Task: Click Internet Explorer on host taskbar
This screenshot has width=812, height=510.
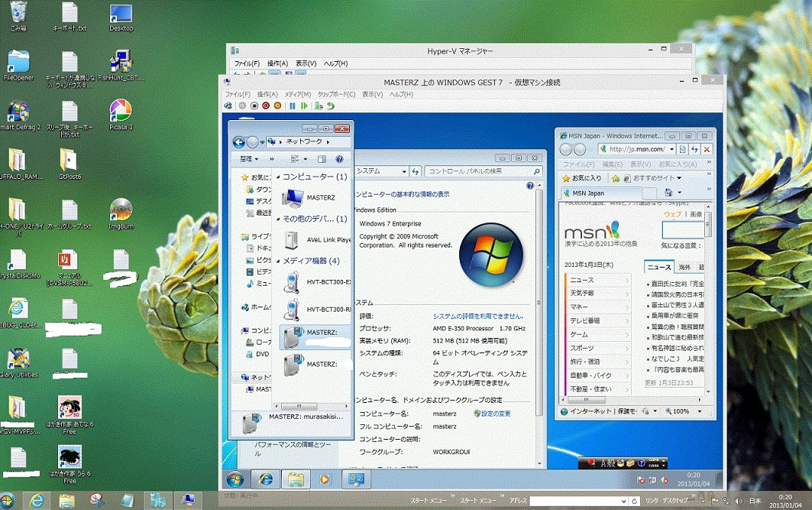Action: [37, 501]
